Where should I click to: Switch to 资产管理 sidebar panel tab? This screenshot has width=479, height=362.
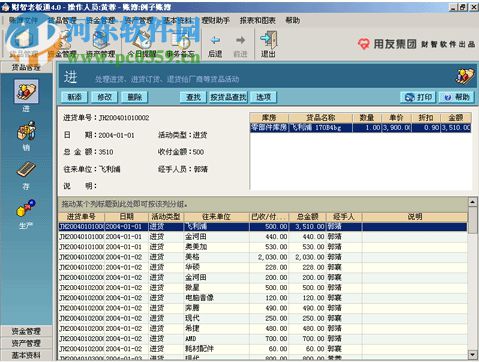[x=26, y=343]
